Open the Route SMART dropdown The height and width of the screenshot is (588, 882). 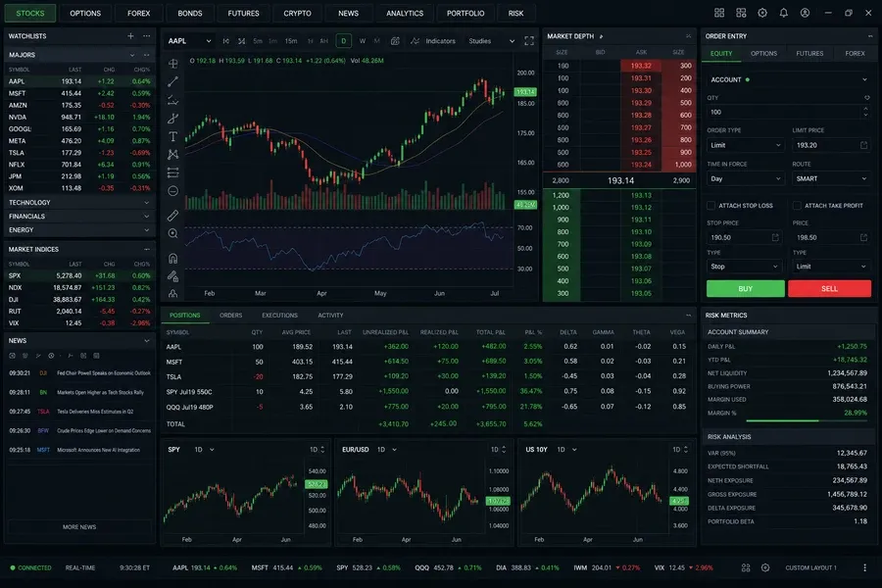pyautogui.click(x=831, y=179)
